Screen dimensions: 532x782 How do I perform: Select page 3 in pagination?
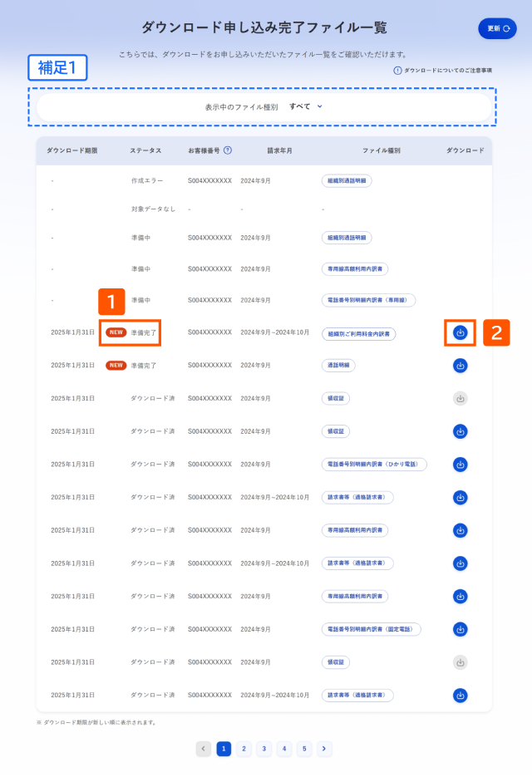(x=264, y=749)
